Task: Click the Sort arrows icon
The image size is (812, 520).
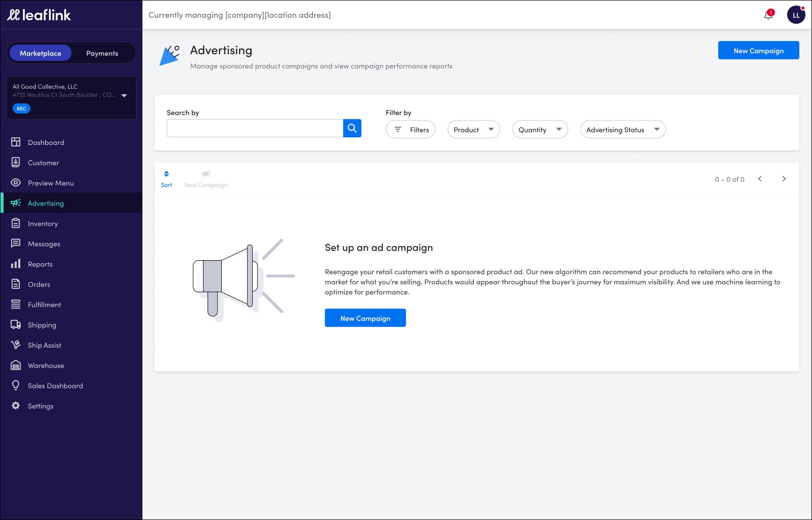Action: tap(166, 174)
